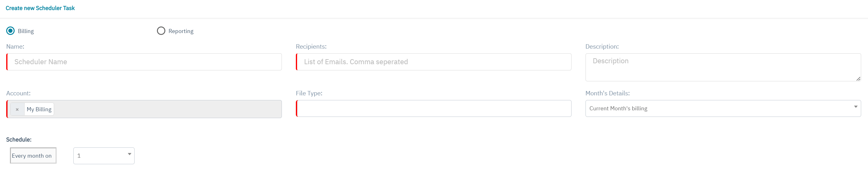Click the Recipients email list field
Screen dimensions: 868x177
(x=434, y=62)
